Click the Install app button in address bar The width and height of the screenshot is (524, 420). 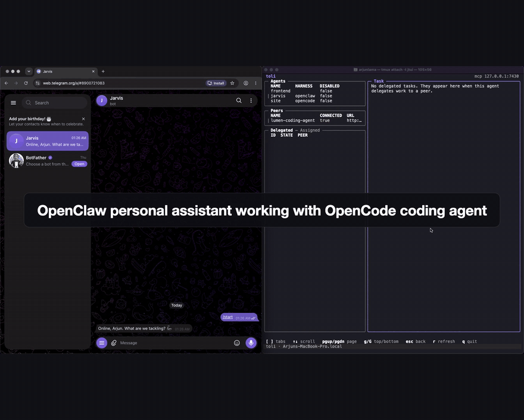pos(216,83)
